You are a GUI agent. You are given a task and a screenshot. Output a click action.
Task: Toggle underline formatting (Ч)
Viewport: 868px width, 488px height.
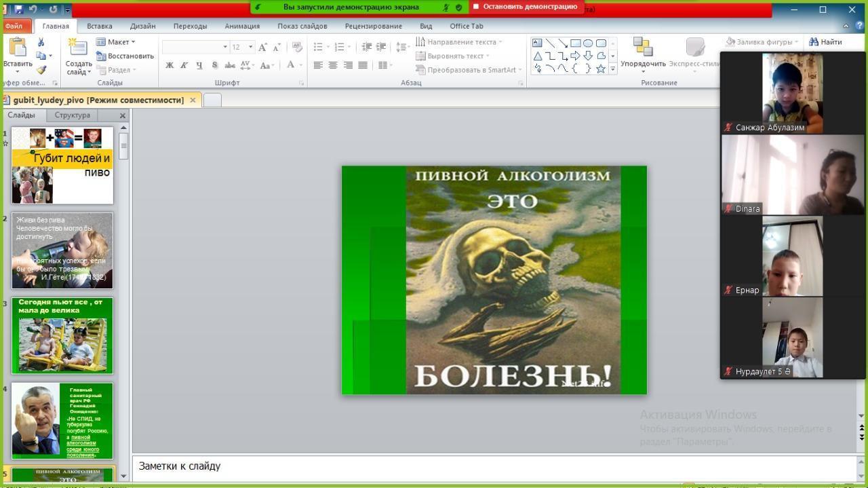click(199, 65)
